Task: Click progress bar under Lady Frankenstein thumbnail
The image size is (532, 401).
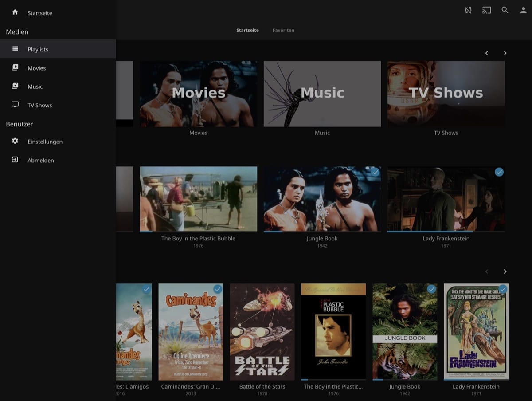Action: click(x=446, y=231)
